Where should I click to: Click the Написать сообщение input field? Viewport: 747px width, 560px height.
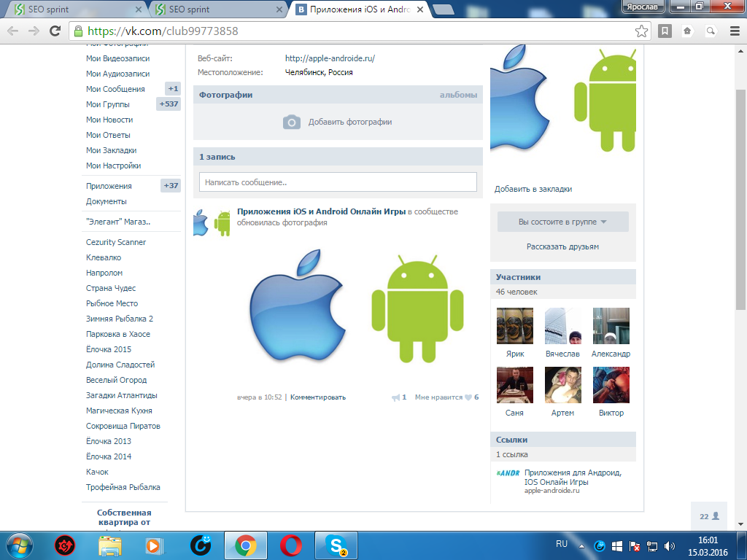[x=338, y=182]
